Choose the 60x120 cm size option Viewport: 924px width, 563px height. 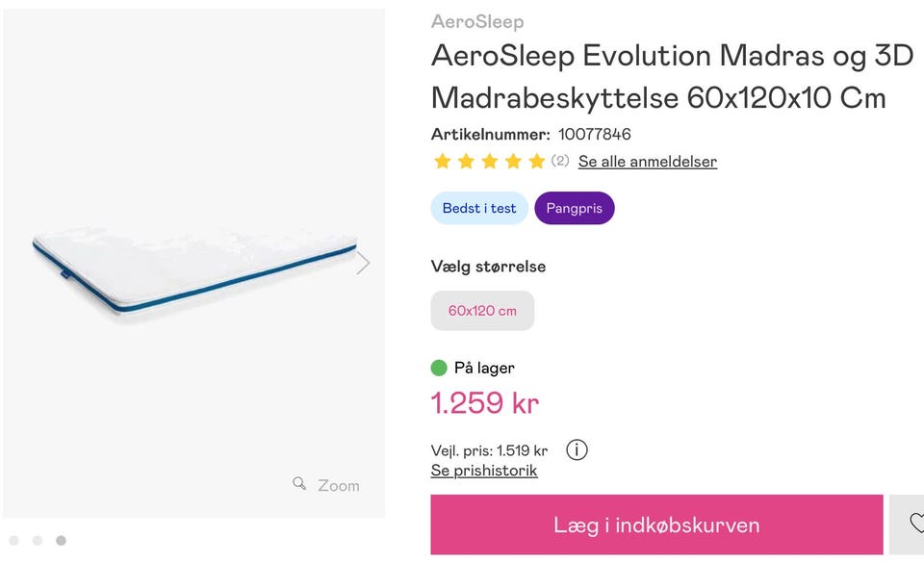point(482,311)
